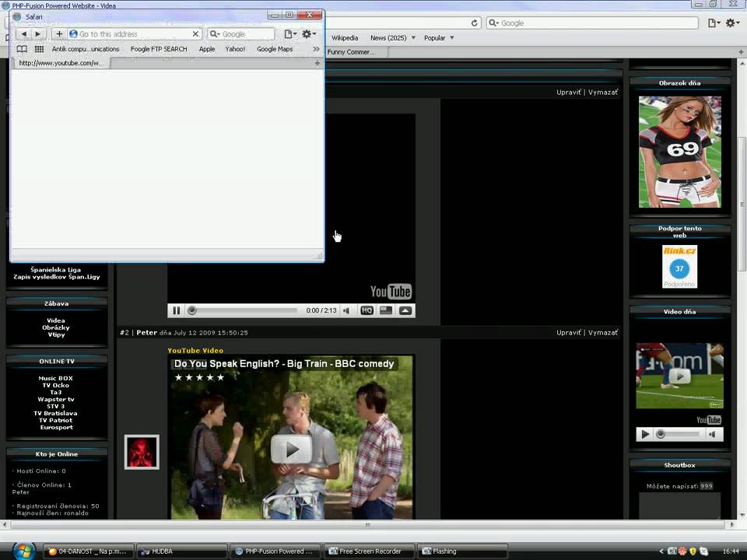Click the Shoutbox message text area
This screenshot has height=560, width=747.
[x=680, y=506]
